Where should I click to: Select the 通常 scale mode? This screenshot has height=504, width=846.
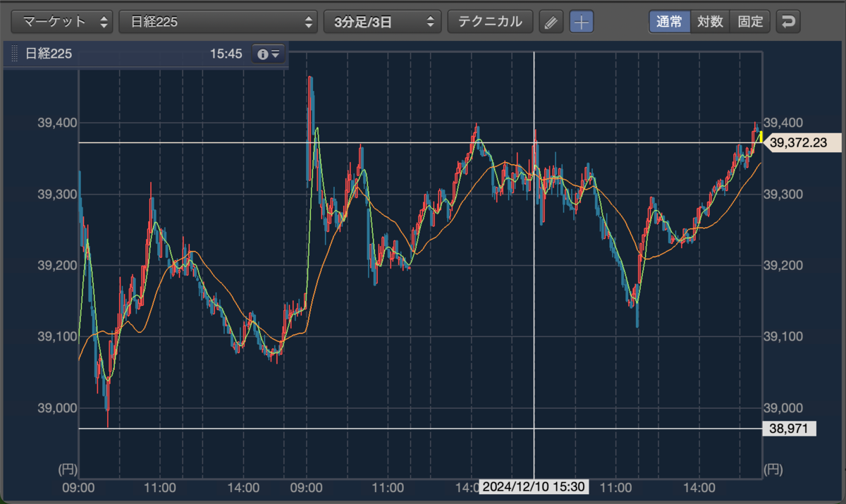click(x=669, y=21)
